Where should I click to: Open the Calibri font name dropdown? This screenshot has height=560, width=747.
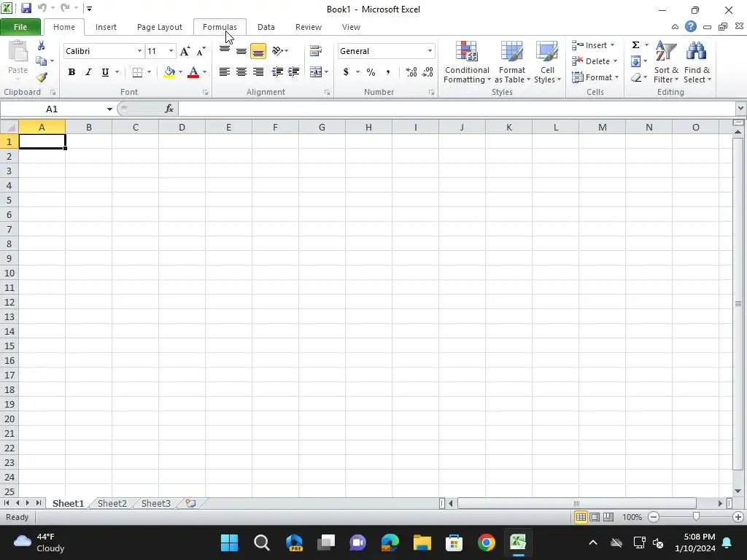click(x=139, y=51)
